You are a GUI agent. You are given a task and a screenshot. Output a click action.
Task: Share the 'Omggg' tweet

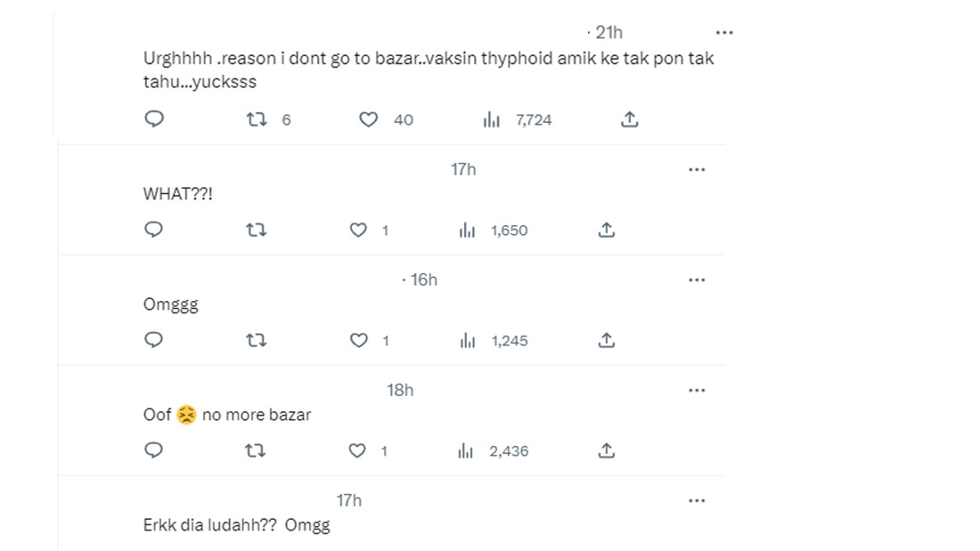[606, 340]
